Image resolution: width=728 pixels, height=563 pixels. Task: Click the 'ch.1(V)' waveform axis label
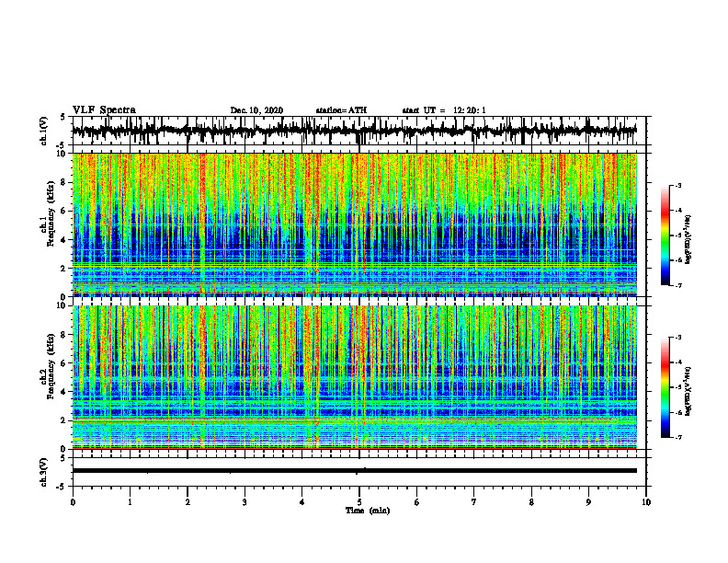click(44, 131)
